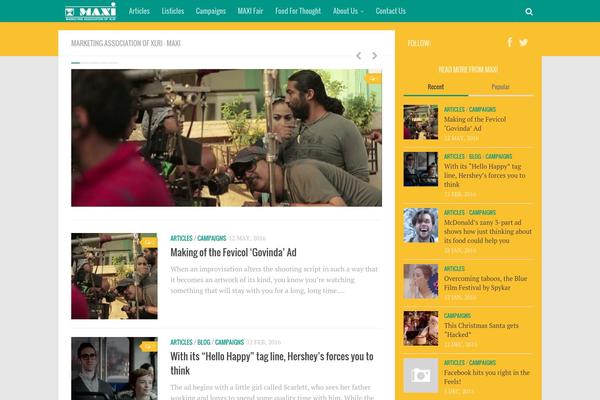Open sidebar link Hershey's forces you to think
Image resolution: width=600 pixels, height=400 pixels.
point(484,175)
